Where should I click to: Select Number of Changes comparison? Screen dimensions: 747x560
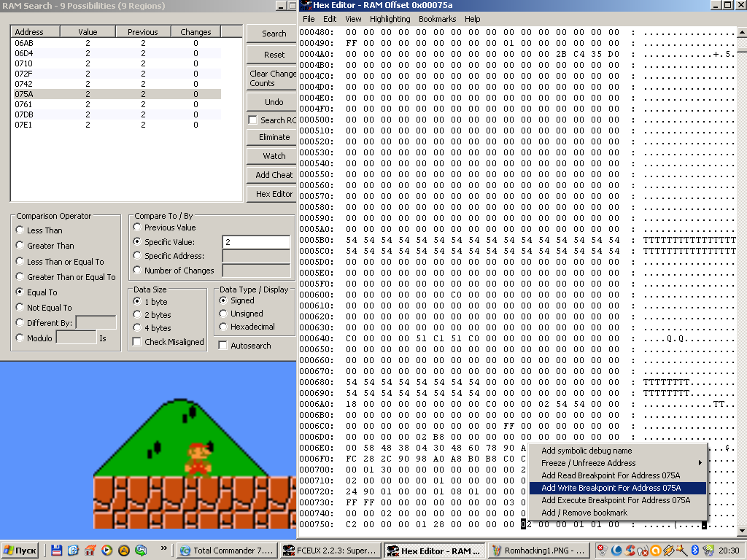[137, 270]
